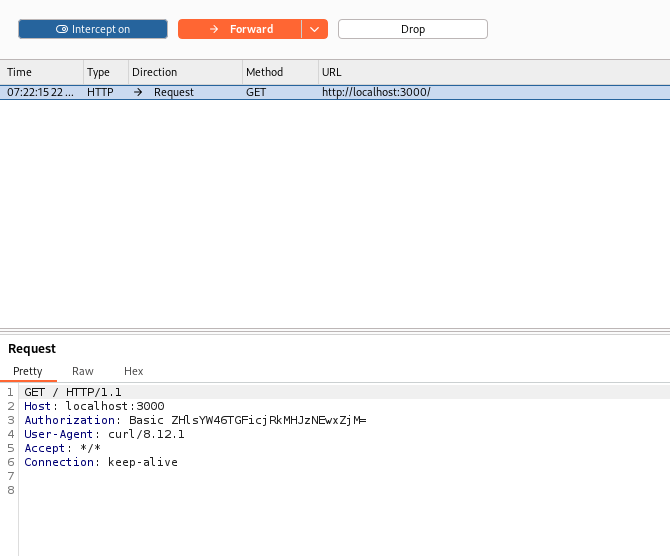
Task: Click the Host header line in the editor
Action: tap(94, 406)
